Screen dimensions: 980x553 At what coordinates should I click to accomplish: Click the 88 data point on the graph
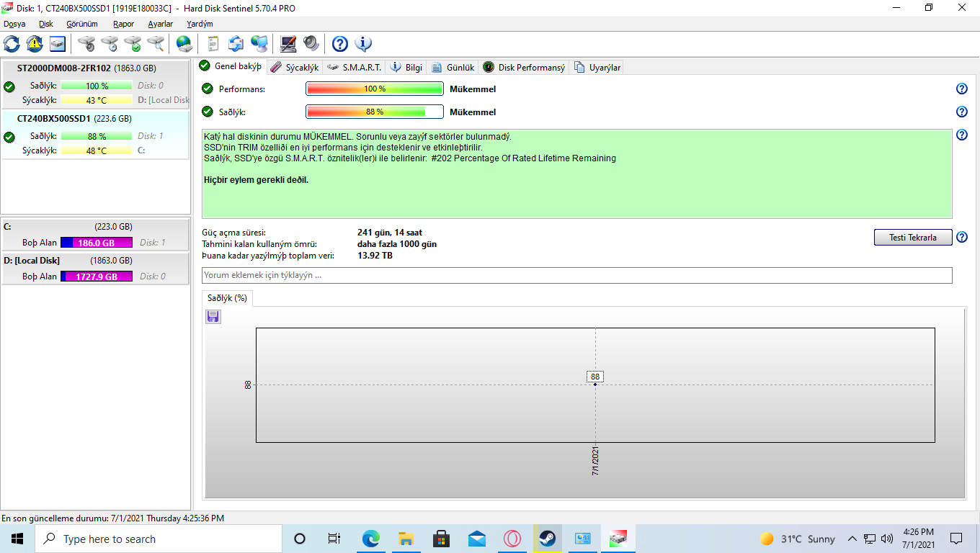(x=595, y=384)
